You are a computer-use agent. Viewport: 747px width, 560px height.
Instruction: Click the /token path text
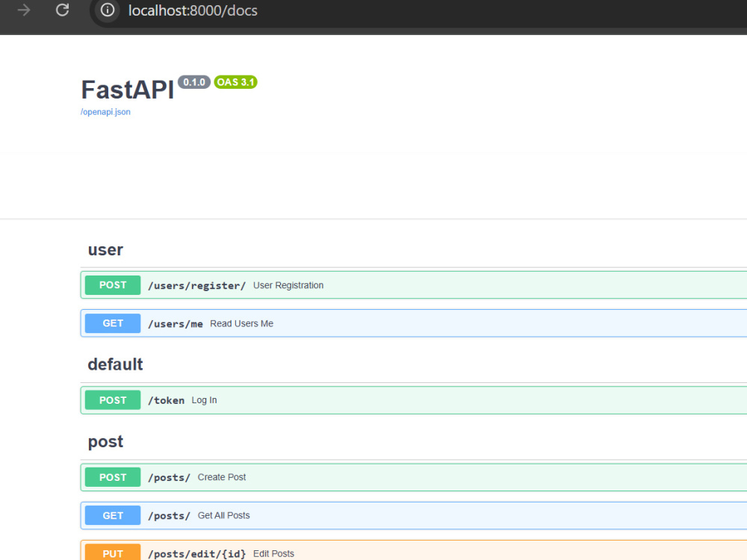(167, 400)
